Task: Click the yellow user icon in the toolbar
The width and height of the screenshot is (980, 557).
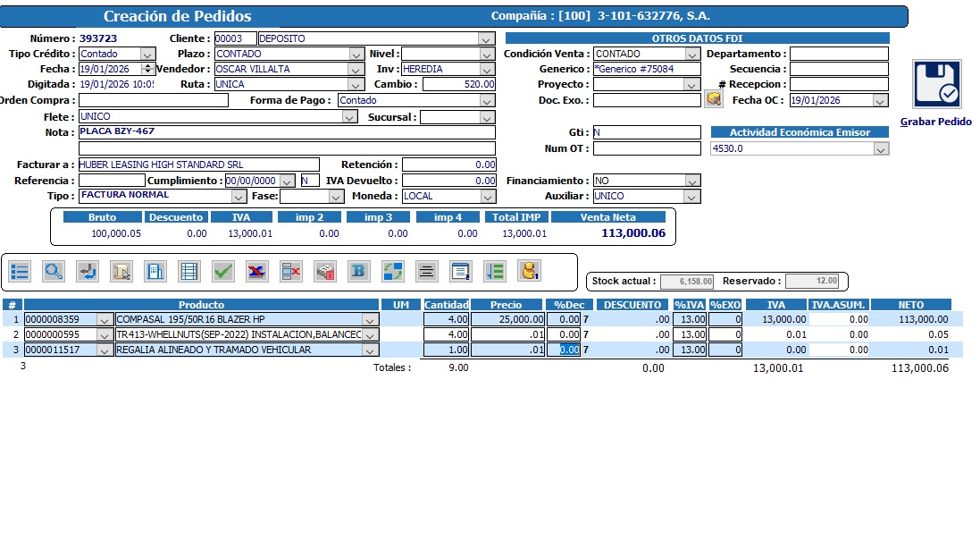Action: coord(528,271)
